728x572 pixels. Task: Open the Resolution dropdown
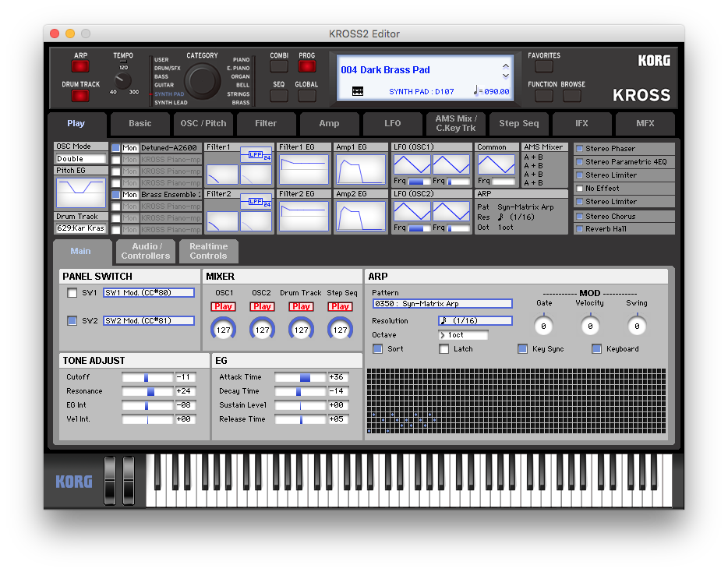pos(475,321)
